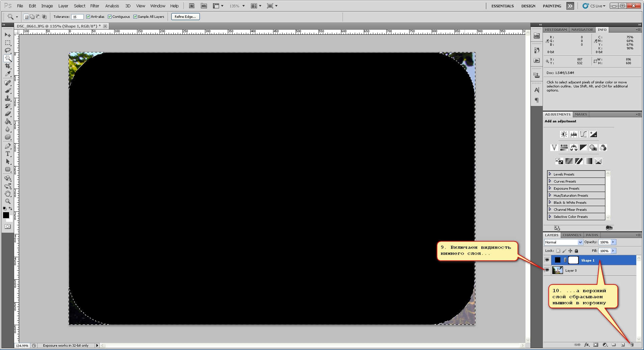Click the delete layer trash icon

pos(632,345)
